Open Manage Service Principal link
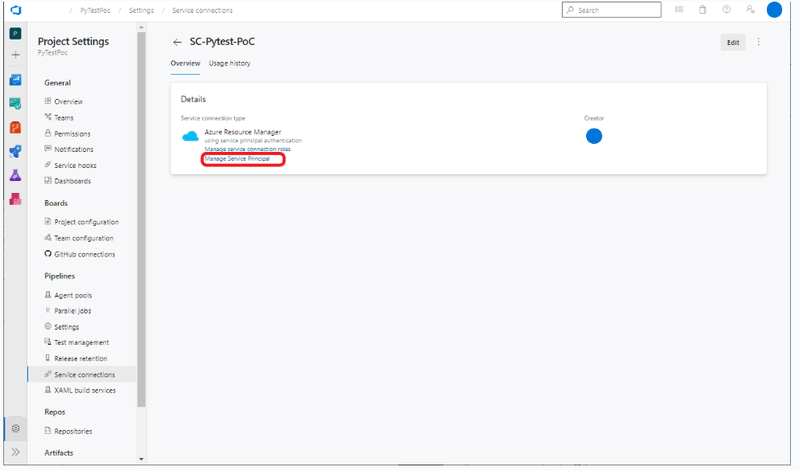The height and width of the screenshot is (471, 800). coord(237,159)
